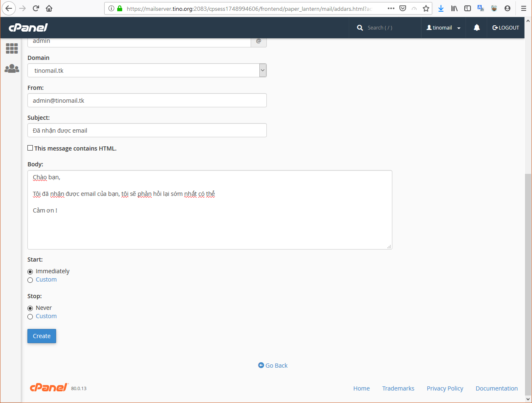Show site information icon in address bar
The image size is (532, 403).
point(111,8)
